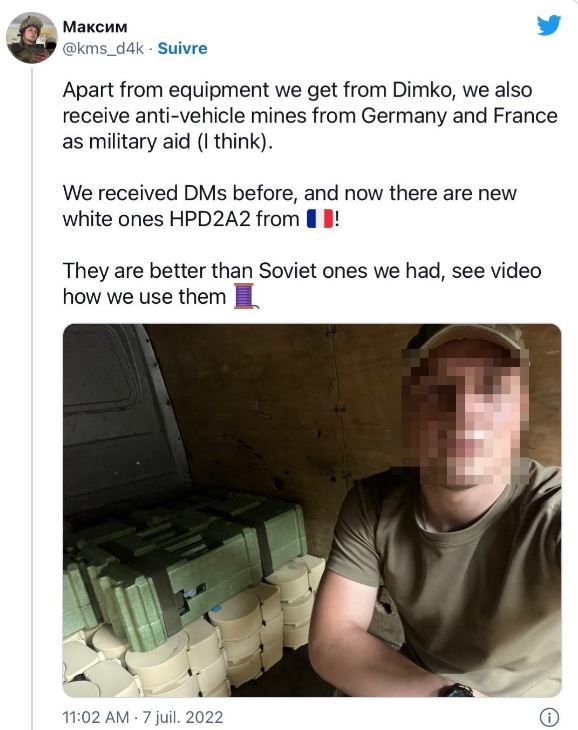The image size is (578, 730).
Task: Open the attached selfie photo
Action: coord(312,510)
